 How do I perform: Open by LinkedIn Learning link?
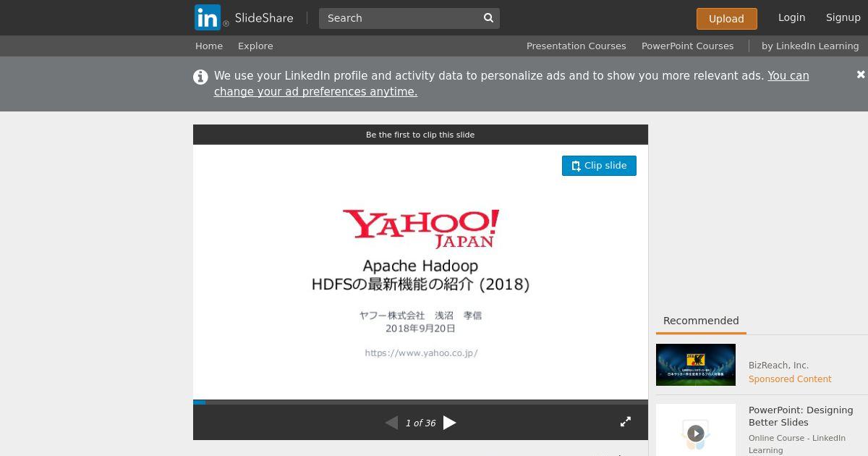click(810, 46)
